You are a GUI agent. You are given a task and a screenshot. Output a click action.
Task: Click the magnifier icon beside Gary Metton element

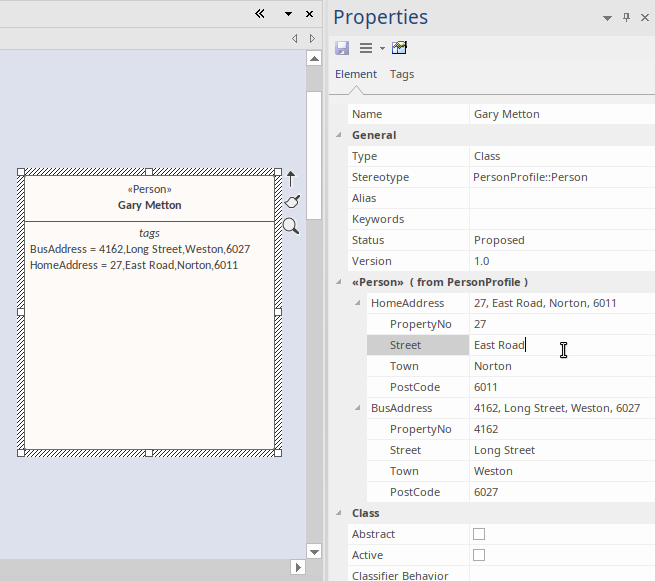291,226
